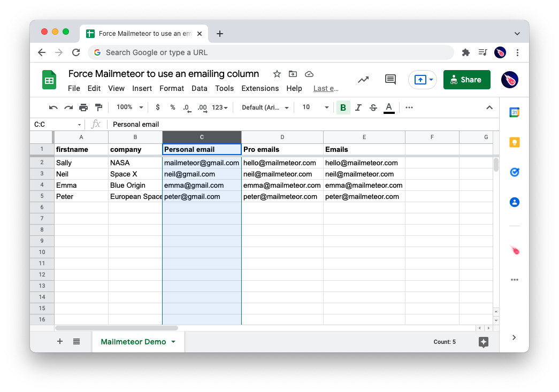Open Contacts side panel
The height and width of the screenshot is (392, 559).
pos(515,202)
